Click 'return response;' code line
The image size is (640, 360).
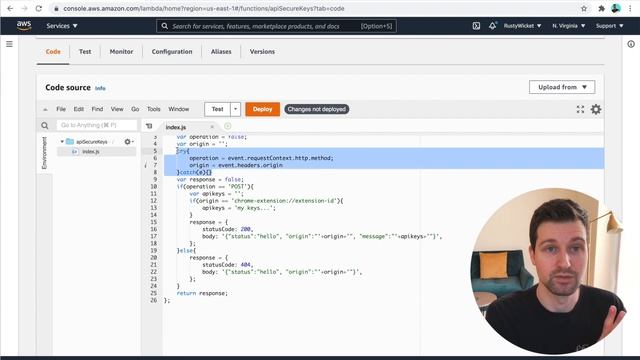pyautogui.click(x=202, y=293)
